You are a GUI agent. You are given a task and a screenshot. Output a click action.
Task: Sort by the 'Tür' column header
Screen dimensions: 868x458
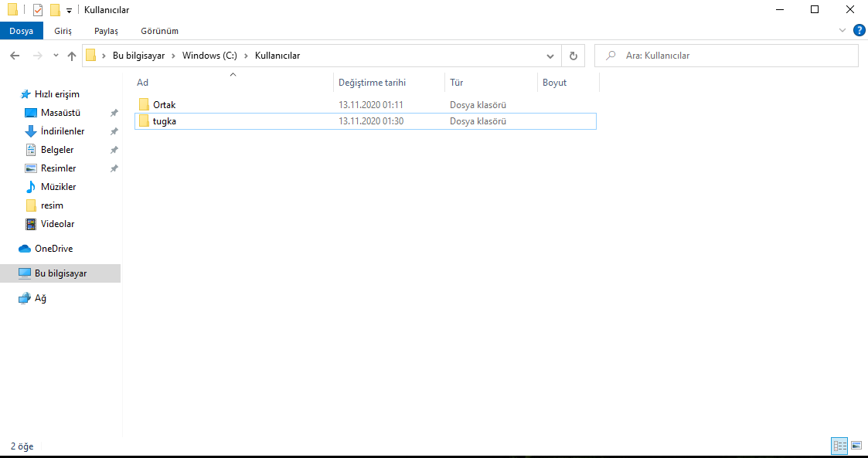point(491,83)
